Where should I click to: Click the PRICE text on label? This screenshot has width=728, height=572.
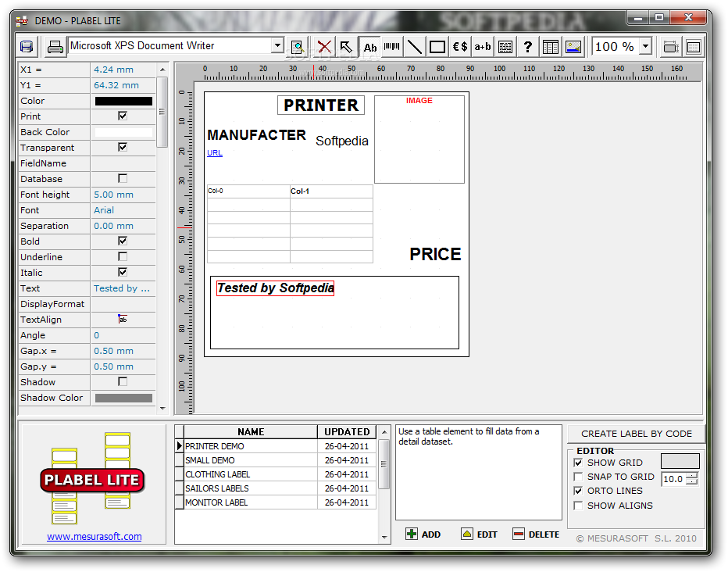(x=435, y=254)
